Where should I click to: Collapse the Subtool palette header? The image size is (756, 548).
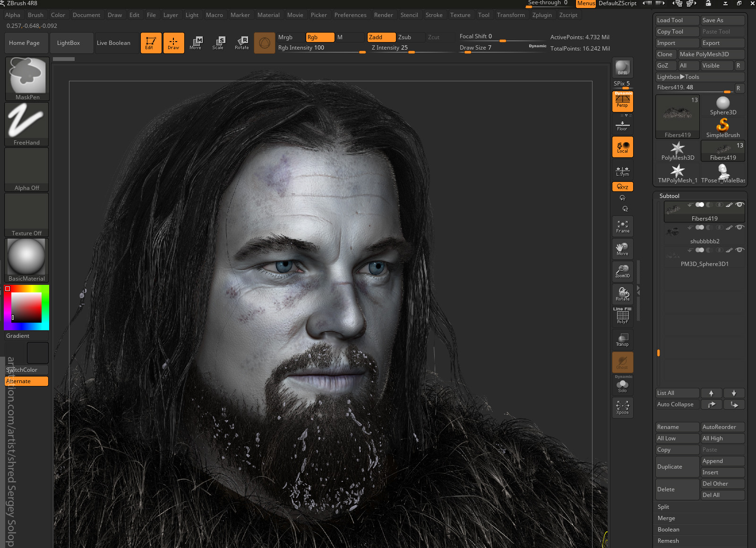[x=670, y=196]
